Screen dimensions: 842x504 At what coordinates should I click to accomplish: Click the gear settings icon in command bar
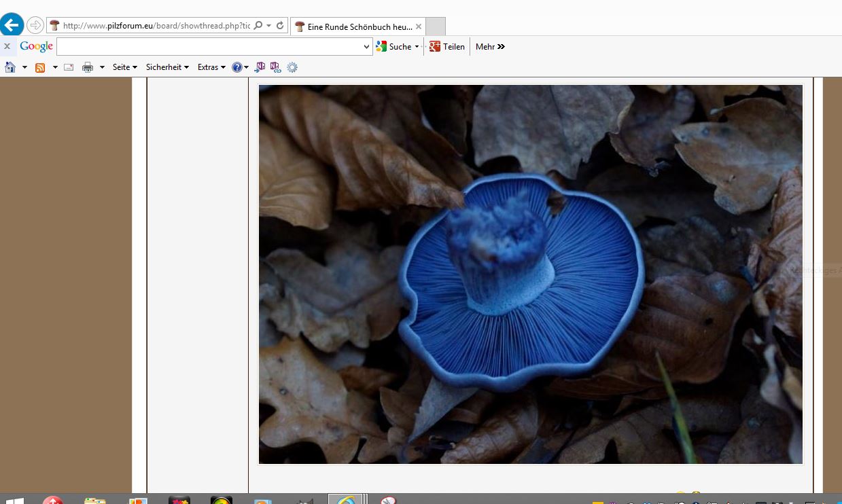(292, 67)
